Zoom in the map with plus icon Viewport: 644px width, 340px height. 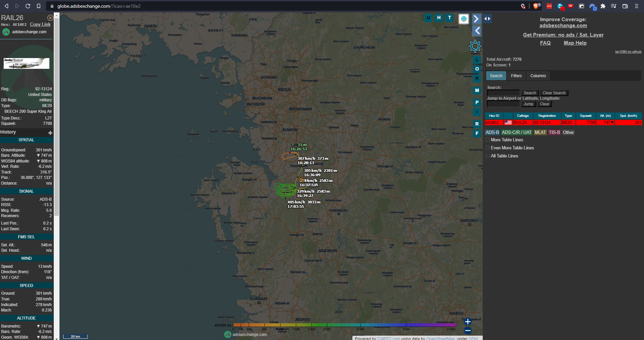point(468,322)
